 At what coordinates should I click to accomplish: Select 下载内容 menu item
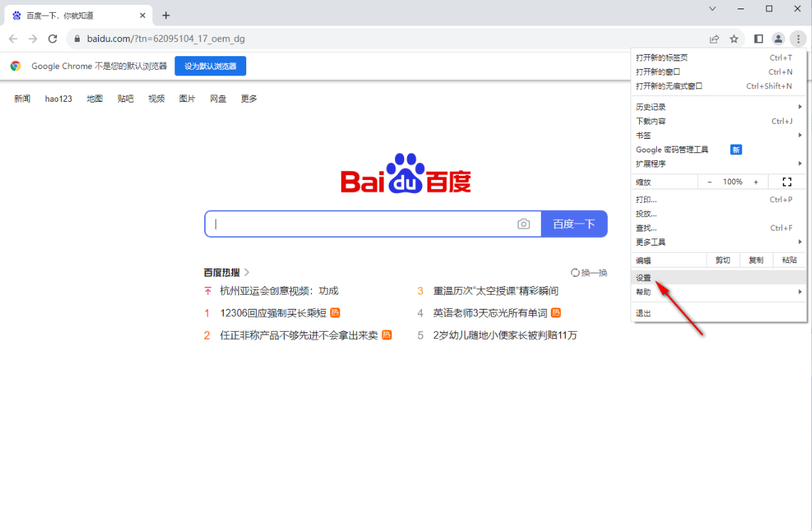[x=719, y=121]
